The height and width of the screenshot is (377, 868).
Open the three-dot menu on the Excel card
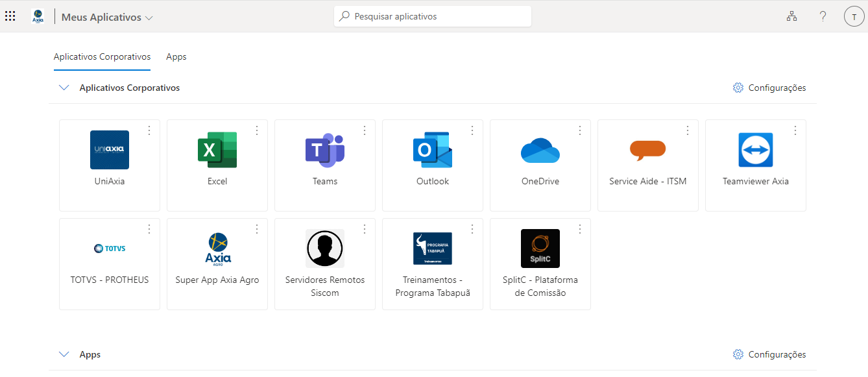tap(257, 130)
